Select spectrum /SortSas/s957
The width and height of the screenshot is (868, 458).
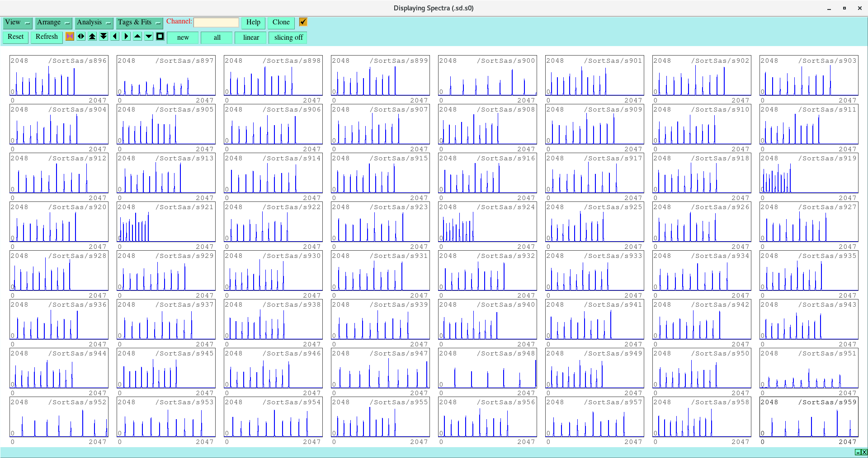pos(594,417)
